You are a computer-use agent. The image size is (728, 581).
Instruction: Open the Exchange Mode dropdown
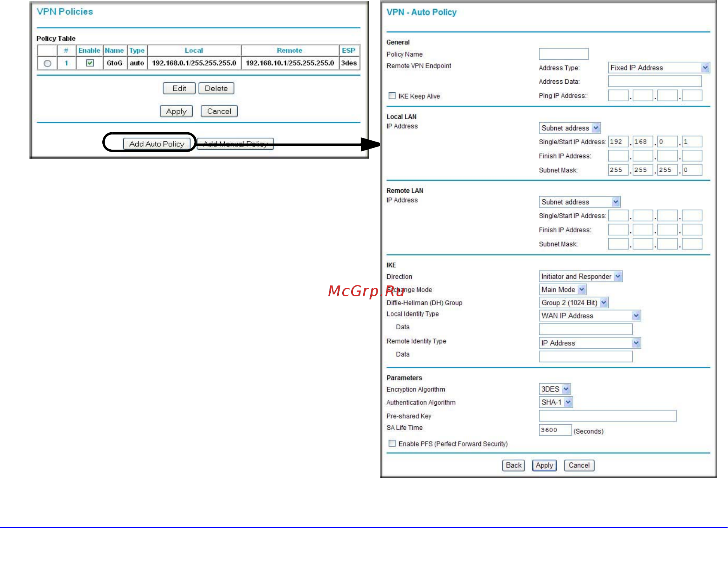(562, 289)
